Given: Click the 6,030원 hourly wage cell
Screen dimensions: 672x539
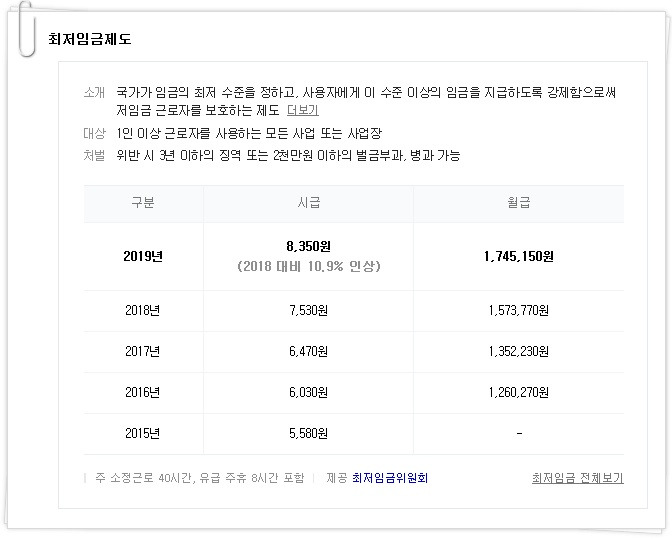Looking at the screenshot, I should click(309, 392).
